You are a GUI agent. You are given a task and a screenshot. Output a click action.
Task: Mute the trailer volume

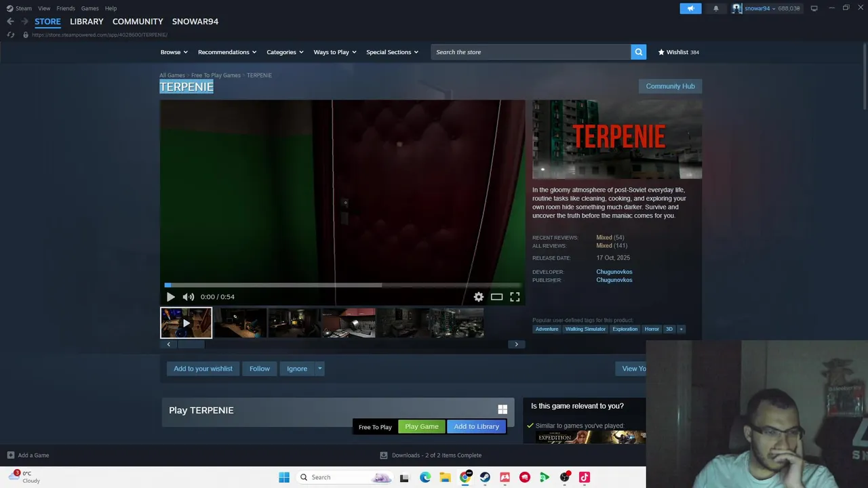[x=188, y=297]
